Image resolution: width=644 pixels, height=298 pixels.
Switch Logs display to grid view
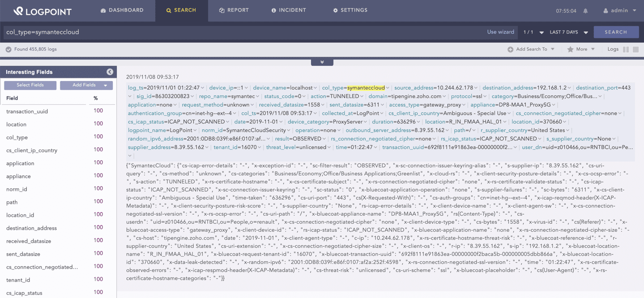pyautogui.click(x=635, y=49)
